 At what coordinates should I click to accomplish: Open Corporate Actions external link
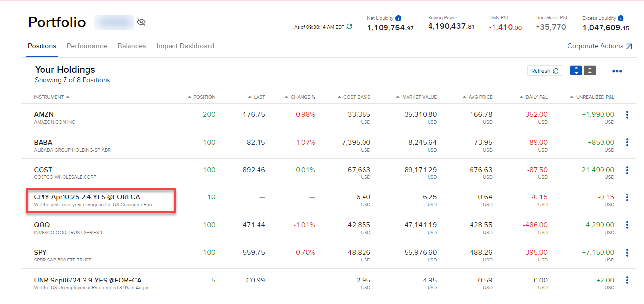click(x=600, y=46)
